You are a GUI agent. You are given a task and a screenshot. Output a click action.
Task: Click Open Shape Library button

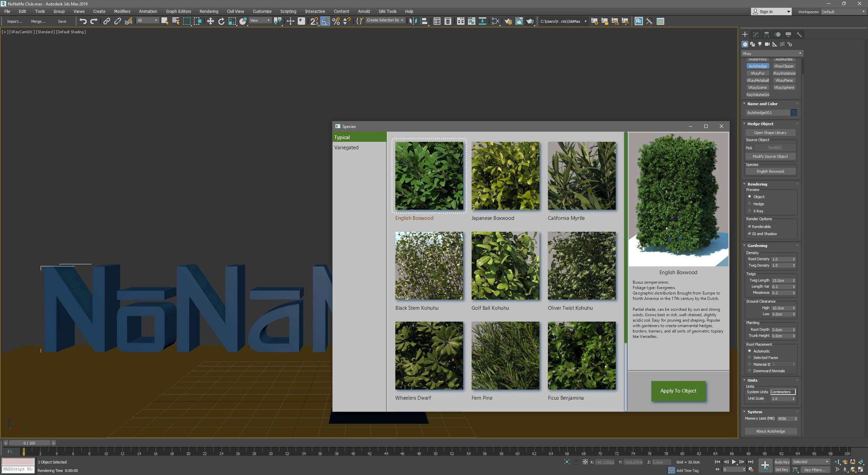(x=770, y=133)
